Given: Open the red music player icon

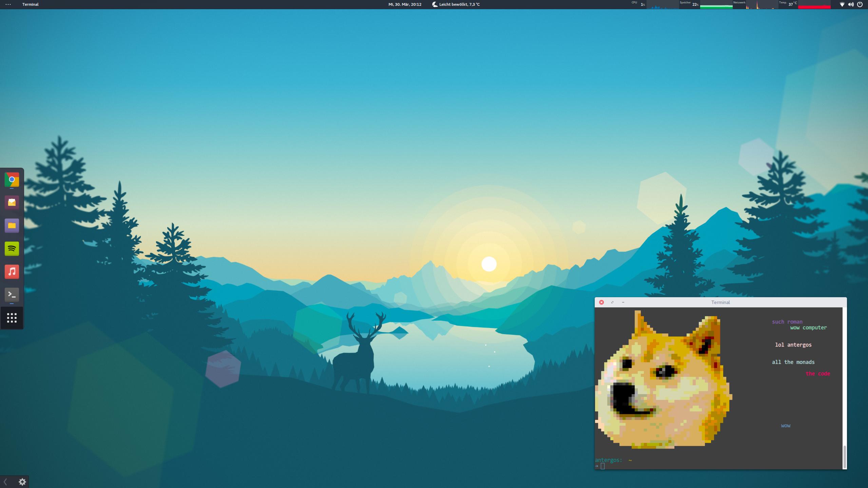Looking at the screenshot, I should click(12, 272).
